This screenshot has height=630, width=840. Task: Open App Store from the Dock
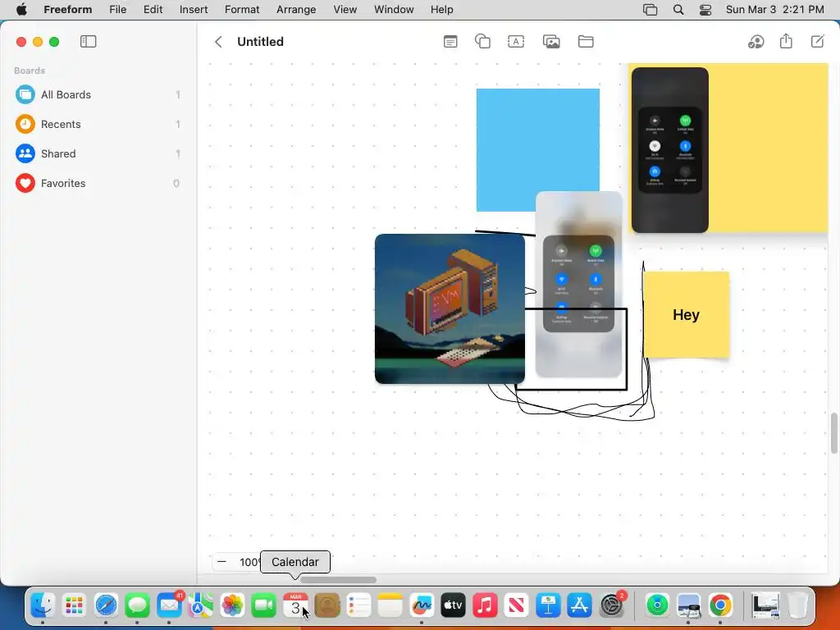(580, 606)
